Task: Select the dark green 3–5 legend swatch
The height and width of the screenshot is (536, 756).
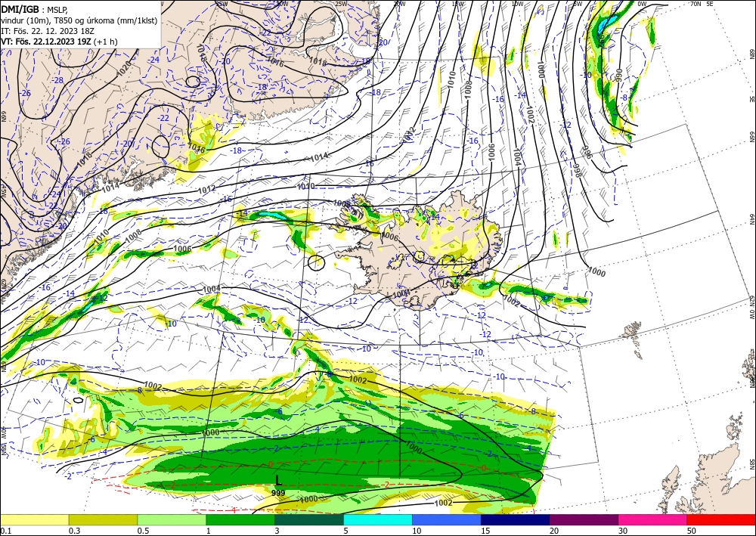Action: coord(309,519)
